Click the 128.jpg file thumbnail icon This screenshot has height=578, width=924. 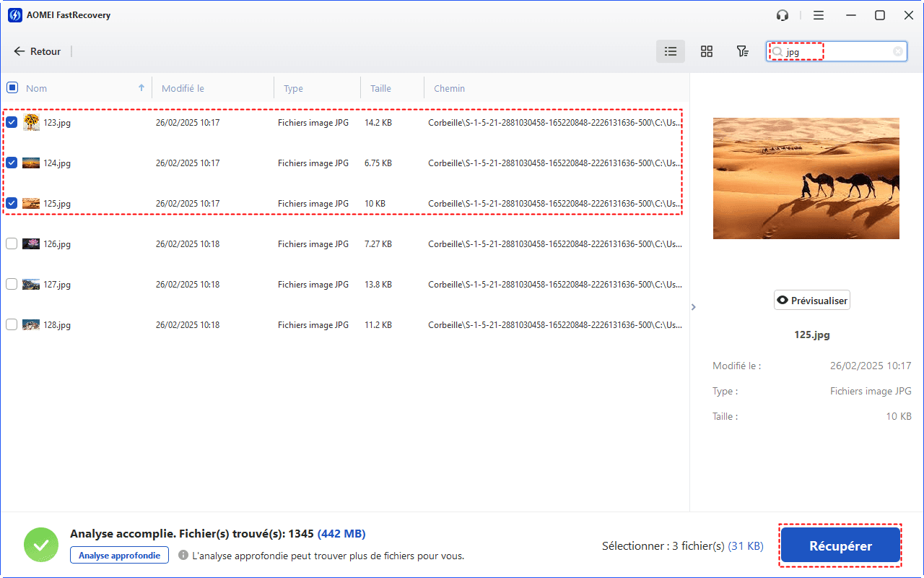31,325
